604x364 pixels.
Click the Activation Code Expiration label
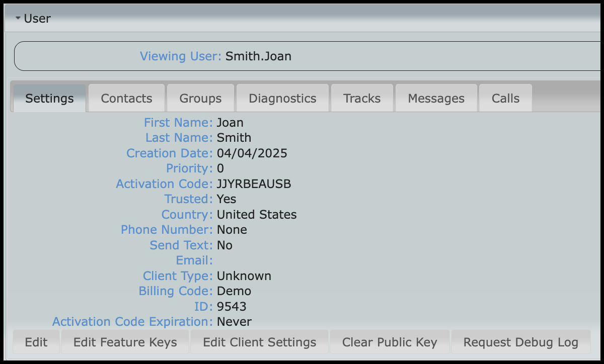(x=132, y=322)
